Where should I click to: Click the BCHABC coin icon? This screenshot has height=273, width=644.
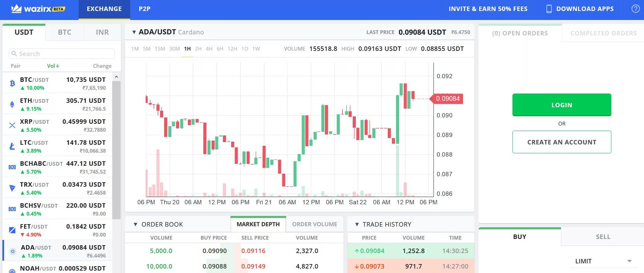(x=12, y=167)
